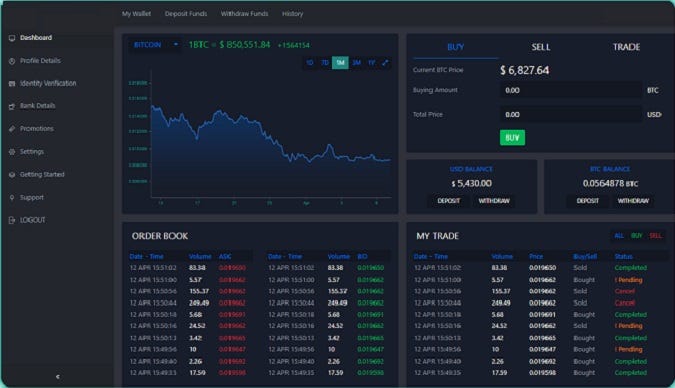Click the 83.38 volume in the ASK table
675x388 pixels.
coord(197,268)
